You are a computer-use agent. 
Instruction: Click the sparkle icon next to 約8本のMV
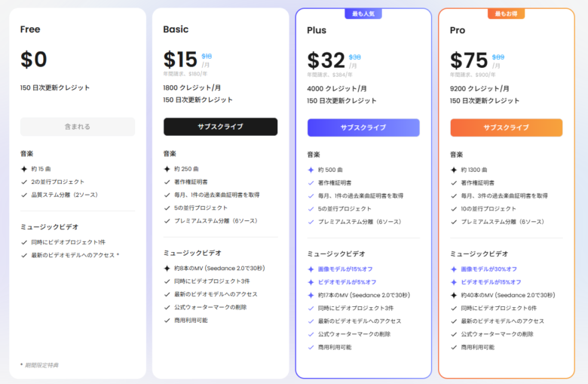(x=167, y=269)
